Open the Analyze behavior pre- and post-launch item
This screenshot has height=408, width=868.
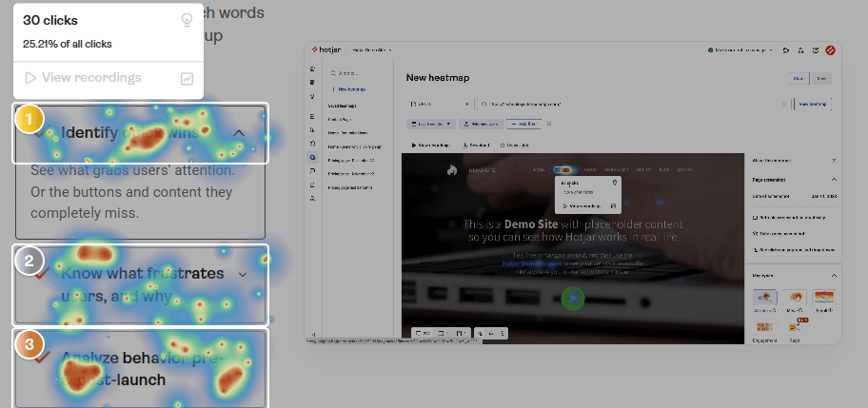tap(143, 369)
